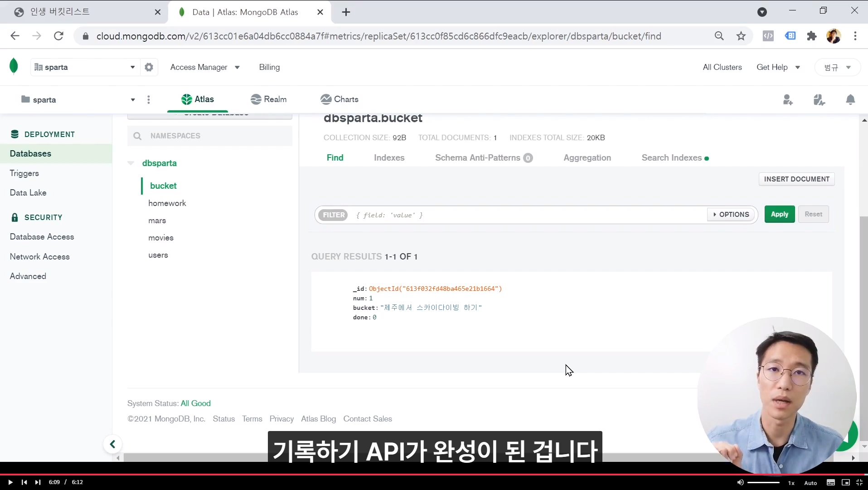
Task: Mute the video volume
Action: tap(740, 482)
